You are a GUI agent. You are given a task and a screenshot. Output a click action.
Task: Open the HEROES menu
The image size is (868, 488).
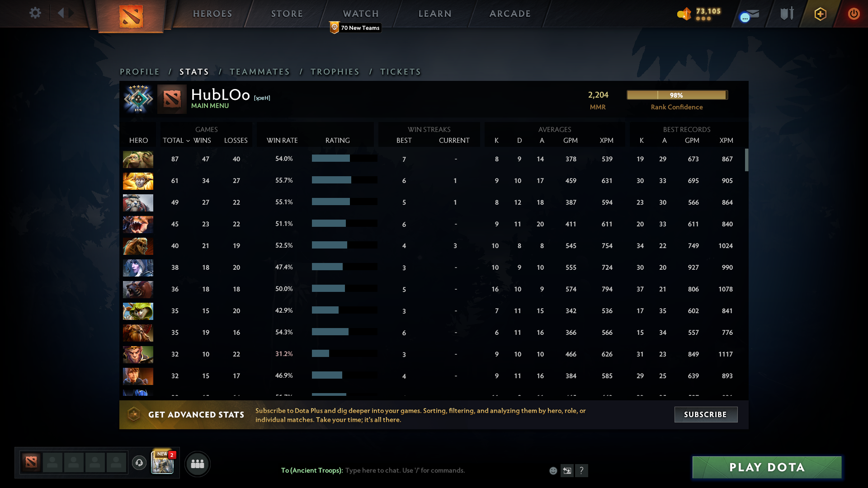212,14
